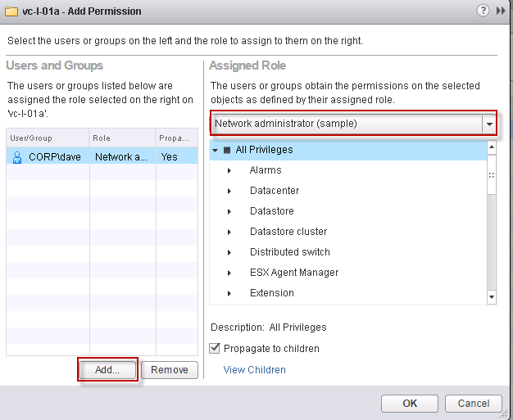Select the ESX Agent Manager tree item
The height and width of the screenshot is (420, 513).
point(294,273)
